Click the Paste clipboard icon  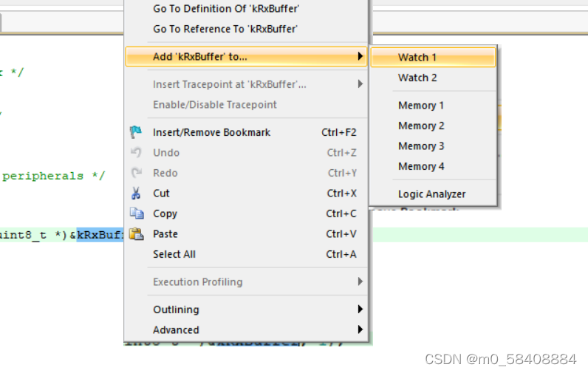click(x=136, y=234)
